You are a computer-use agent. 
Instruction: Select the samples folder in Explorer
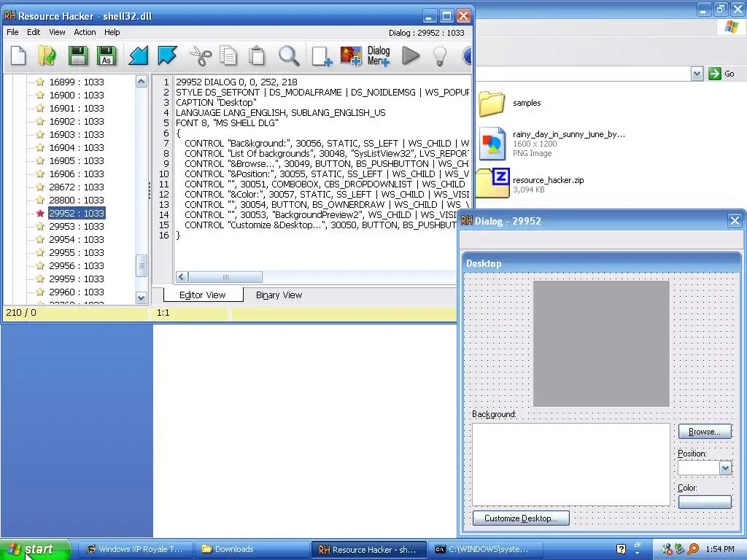(510, 103)
